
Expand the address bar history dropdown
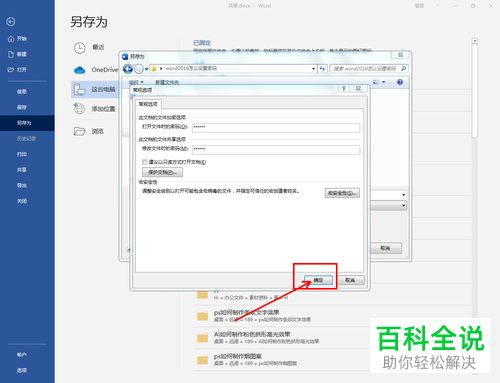click(313, 69)
